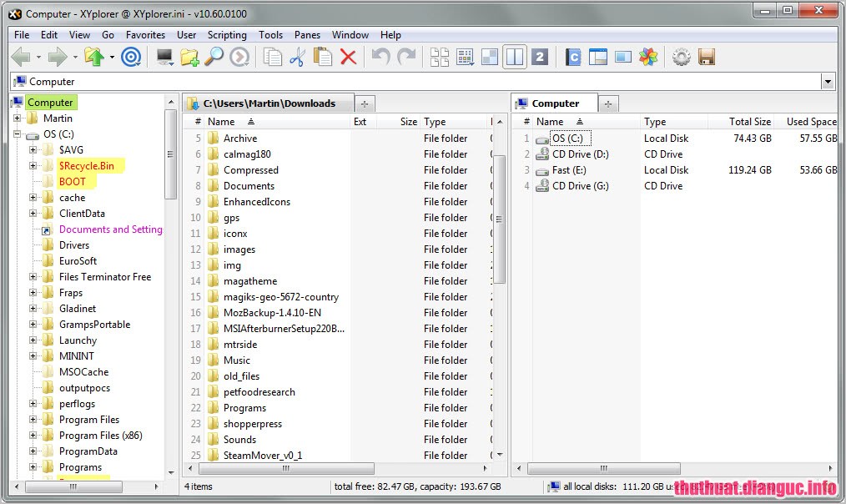This screenshot has height=504, width=846.
Task: Select Documents and Settings tree link
Action: click(111, 229)
